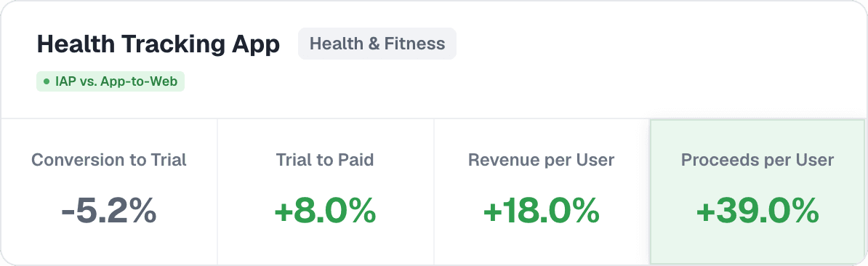
Task: Click the Conversion to Trial label
Action: [109, 161]
